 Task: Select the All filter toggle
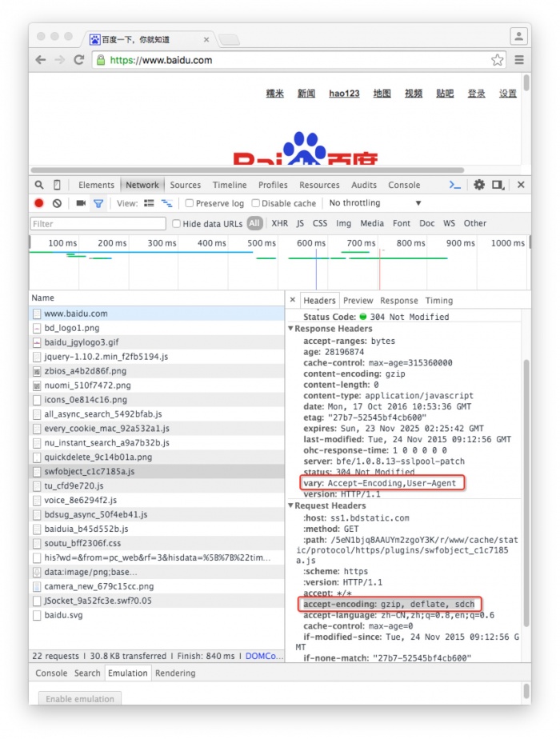(254, 223)
